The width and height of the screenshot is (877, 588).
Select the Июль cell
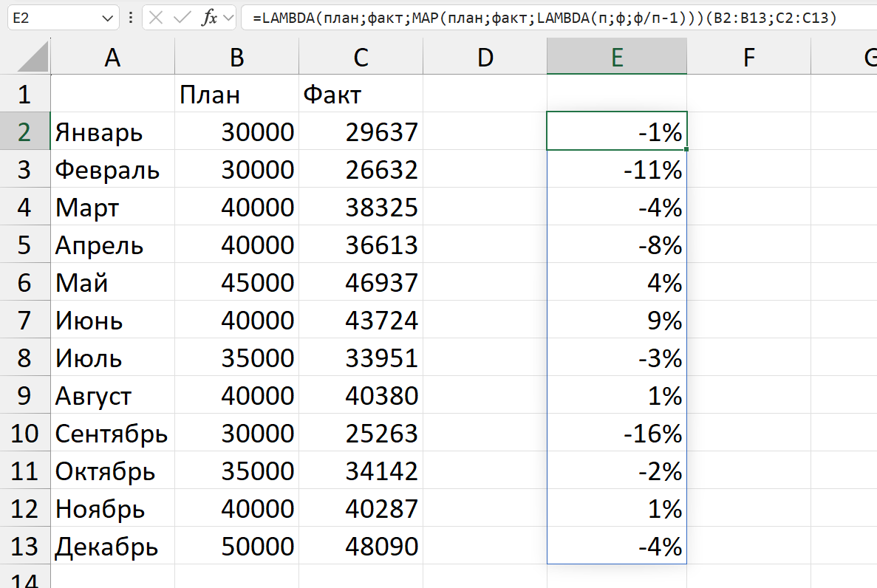(x=112, y=358)
